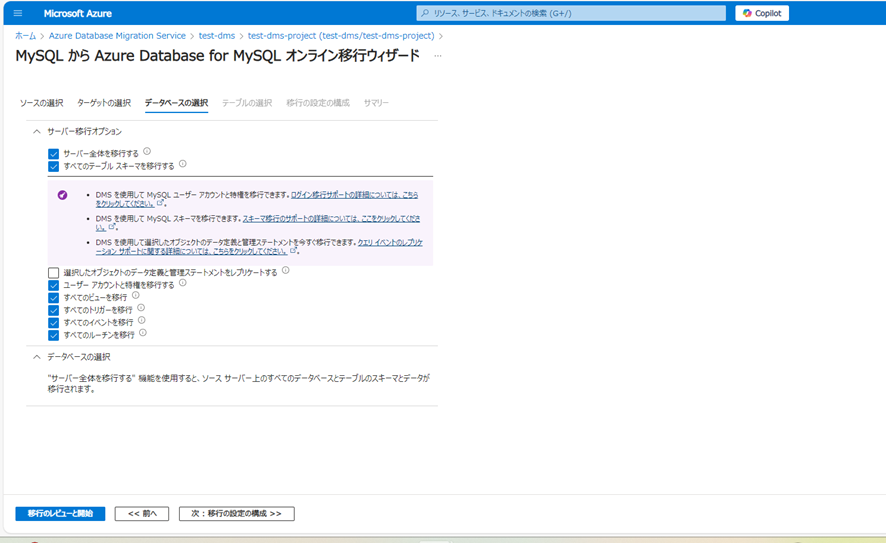Click info icon next to ユーザー アカウントと特権を移行する

183,284
